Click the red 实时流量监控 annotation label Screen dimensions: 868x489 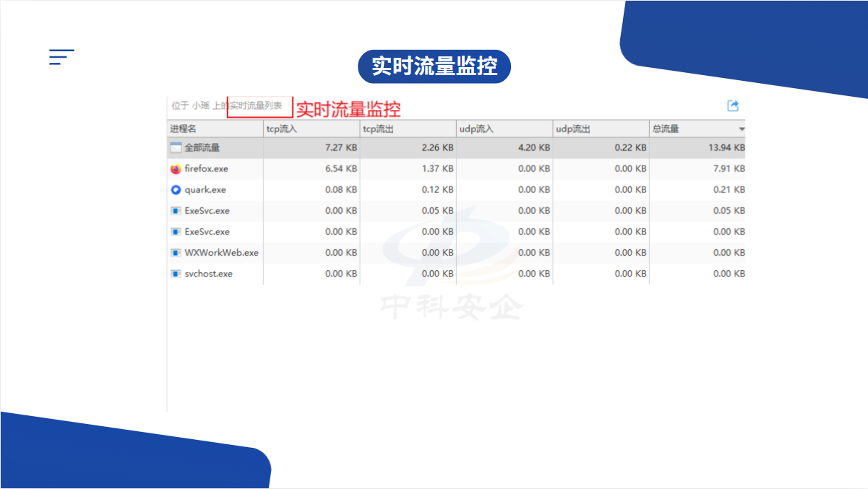(348, 109)
